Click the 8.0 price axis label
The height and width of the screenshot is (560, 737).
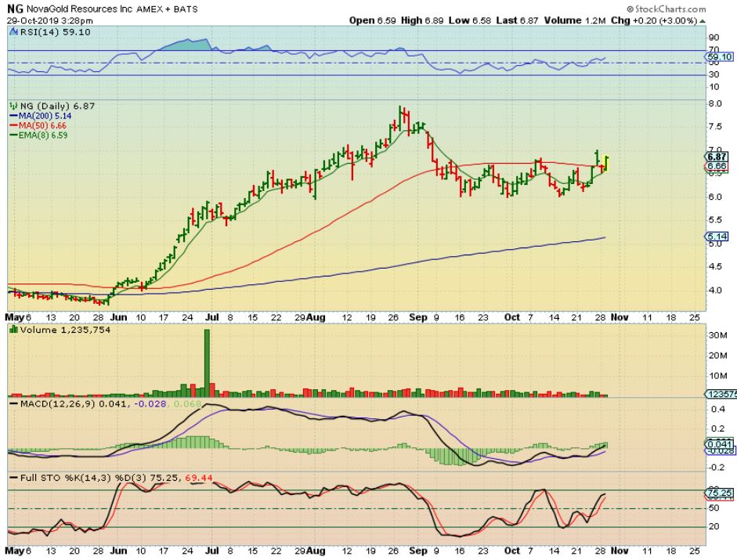pyautogui.click(x=715, y=103)
